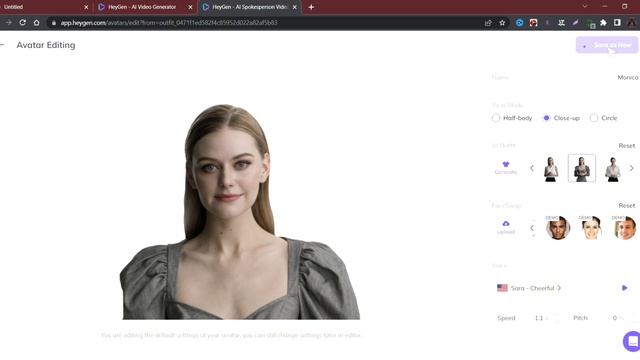Click the browser forward arrow
The height and width of the screenshot is (360, 640).
click(8, 23)
